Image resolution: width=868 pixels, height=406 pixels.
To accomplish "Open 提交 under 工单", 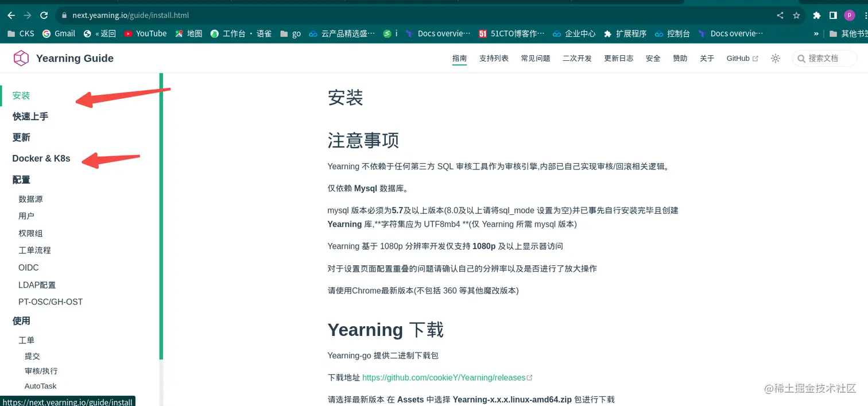I will [32, 356].
